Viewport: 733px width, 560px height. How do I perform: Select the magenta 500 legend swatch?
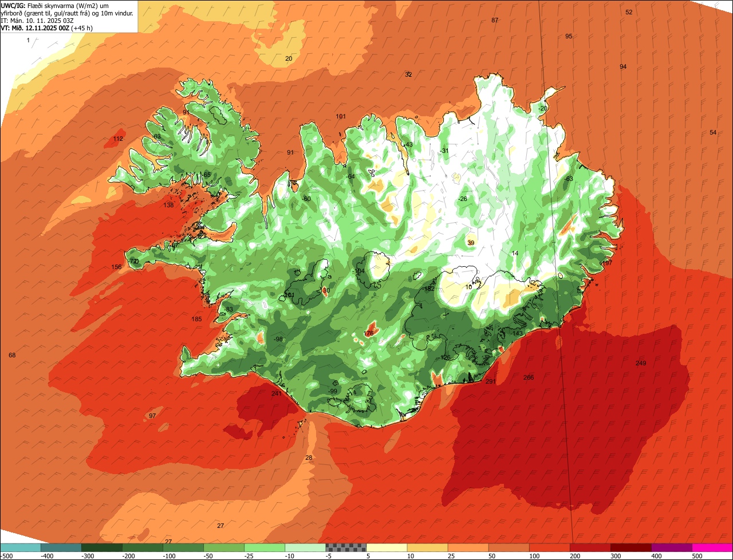712,548
